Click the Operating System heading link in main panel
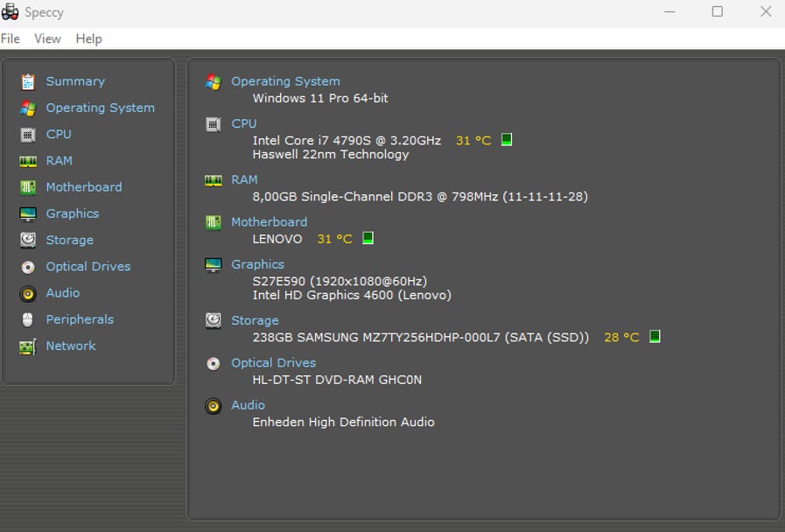Viewport: 785px width, 532px height. pyautogui.click(x=285, y=81)
